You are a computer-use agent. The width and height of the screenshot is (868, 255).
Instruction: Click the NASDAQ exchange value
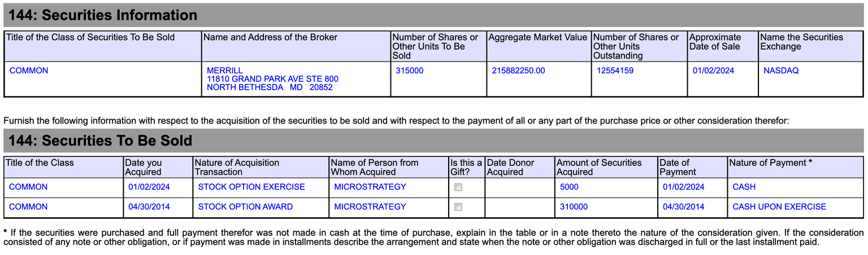pos(781,71)
